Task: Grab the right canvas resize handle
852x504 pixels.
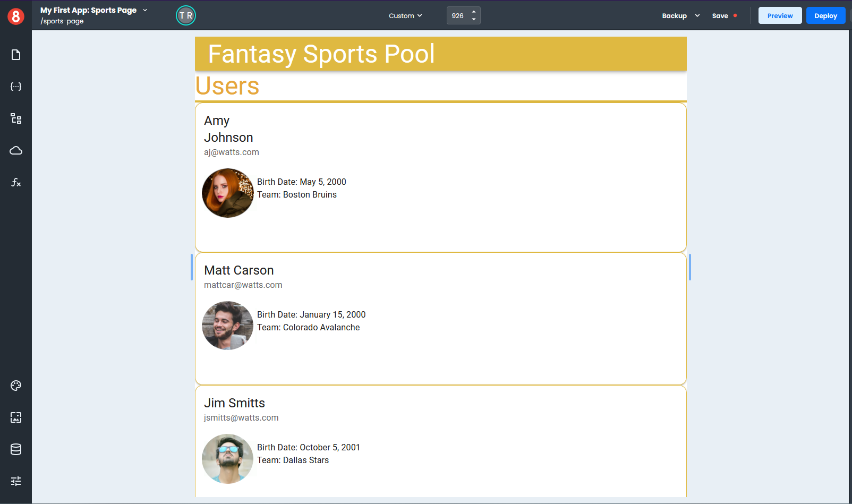Action: tap(689, 267)
